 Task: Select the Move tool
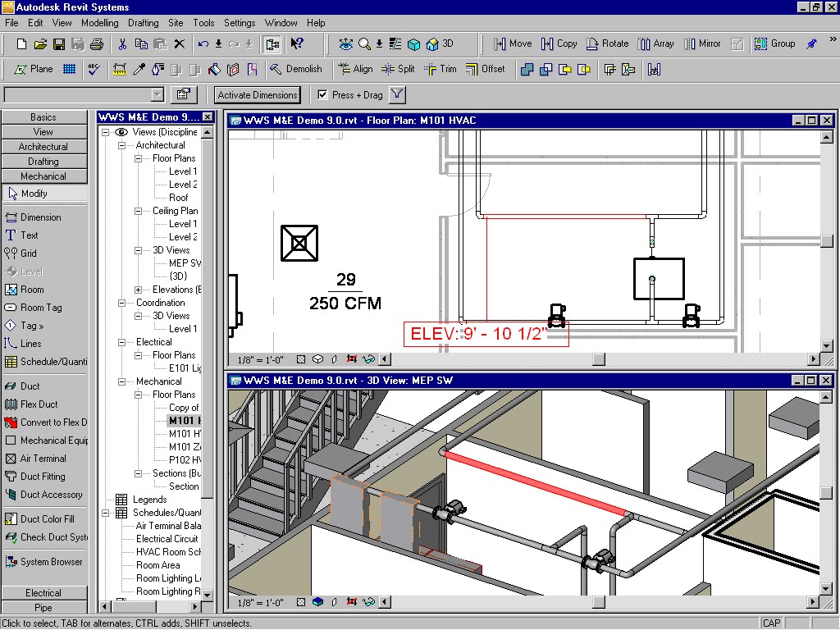513,44
